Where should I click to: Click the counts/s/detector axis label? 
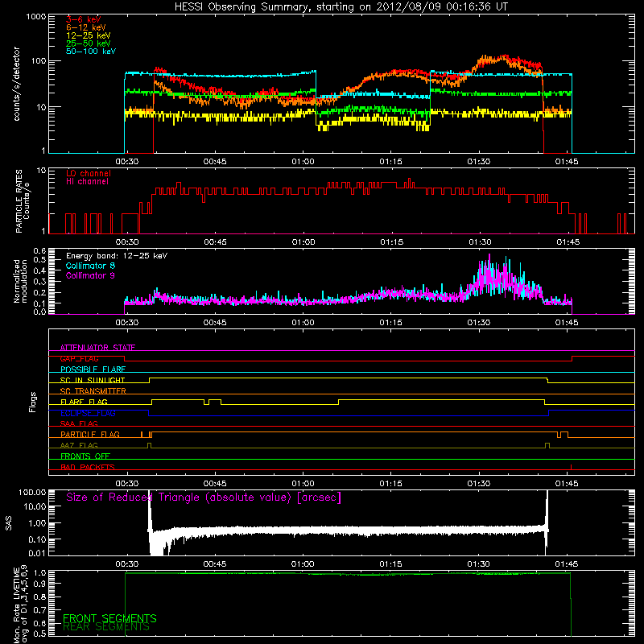tap(16, 84)
